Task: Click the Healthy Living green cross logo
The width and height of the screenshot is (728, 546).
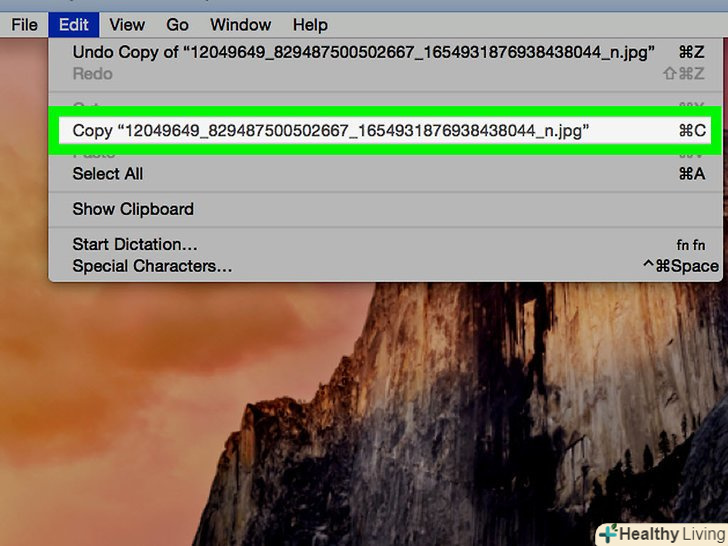Action: point(609,534)
